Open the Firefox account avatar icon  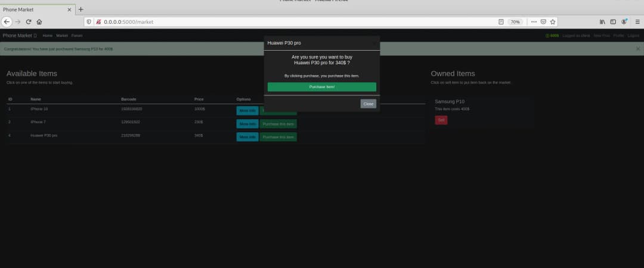(x=624, y=22)
